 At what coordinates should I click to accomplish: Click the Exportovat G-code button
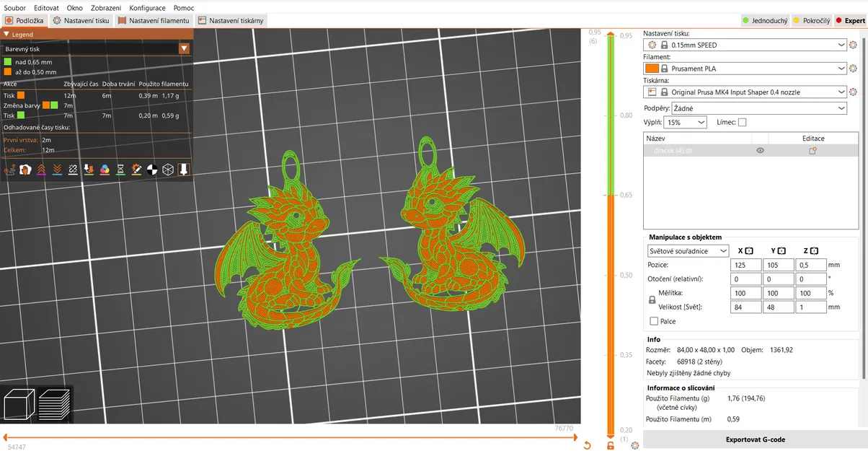[x=755, y=439]
